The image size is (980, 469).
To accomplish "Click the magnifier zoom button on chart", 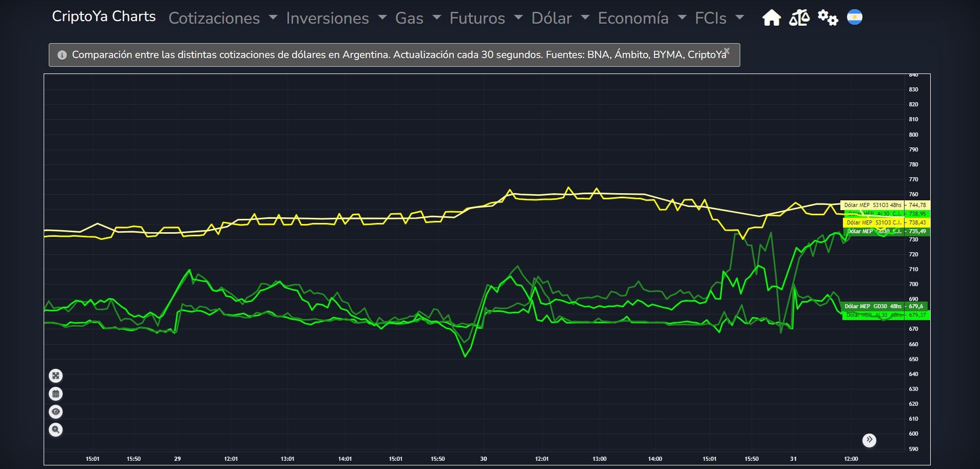I will coord(56,429).
